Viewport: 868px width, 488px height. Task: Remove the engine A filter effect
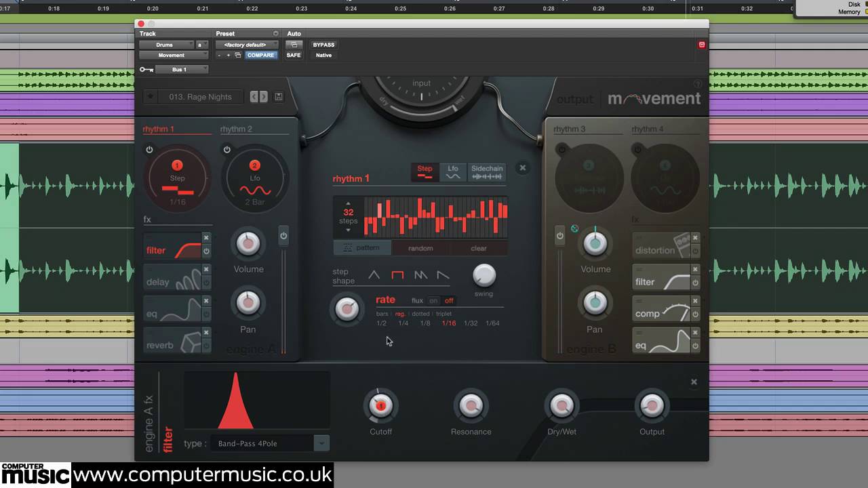point(207,238)
